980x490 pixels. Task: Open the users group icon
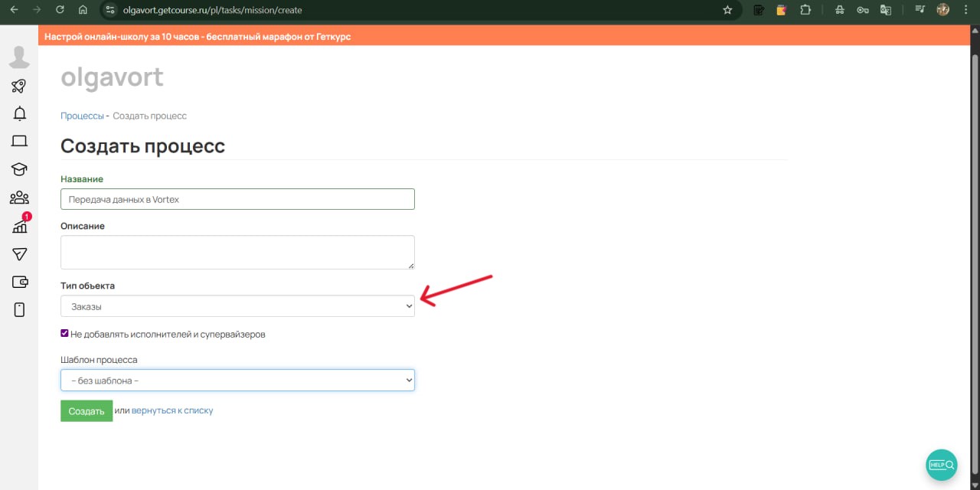coord(19,198)
